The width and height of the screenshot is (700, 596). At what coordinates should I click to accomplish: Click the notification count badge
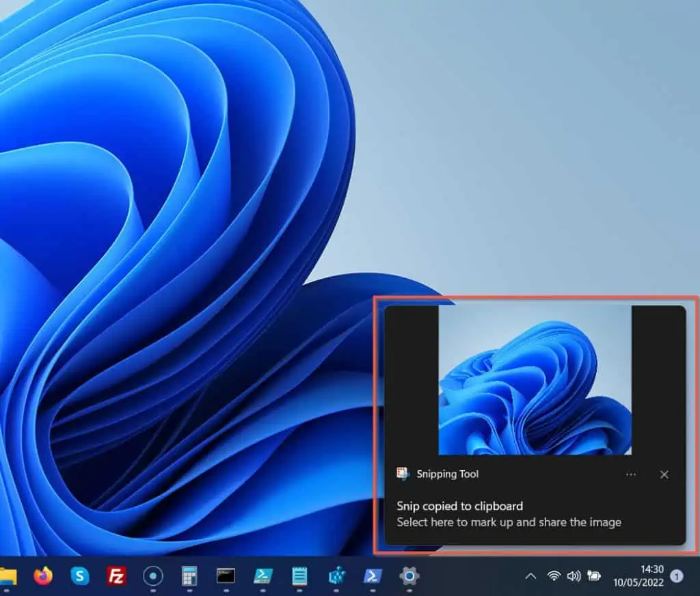pos(677,576)
